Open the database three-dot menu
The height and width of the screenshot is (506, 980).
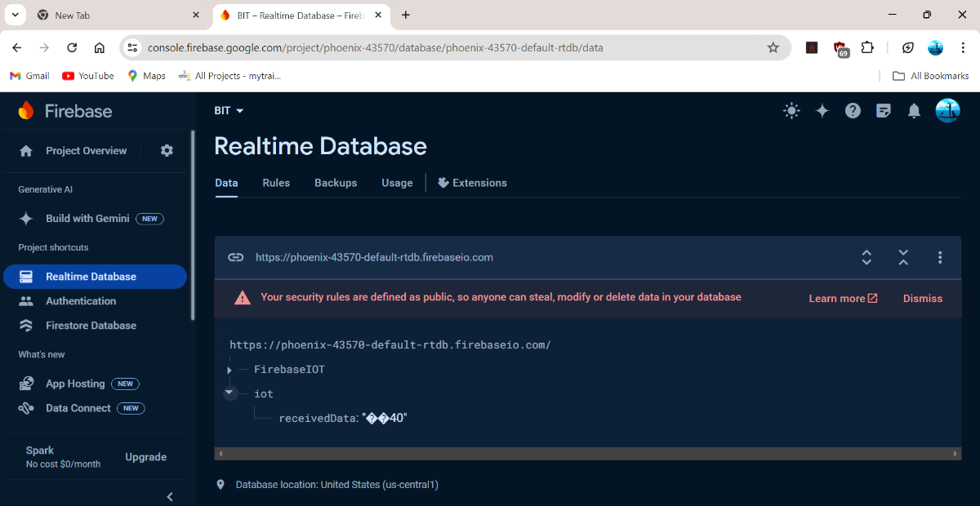pos(940,257)
